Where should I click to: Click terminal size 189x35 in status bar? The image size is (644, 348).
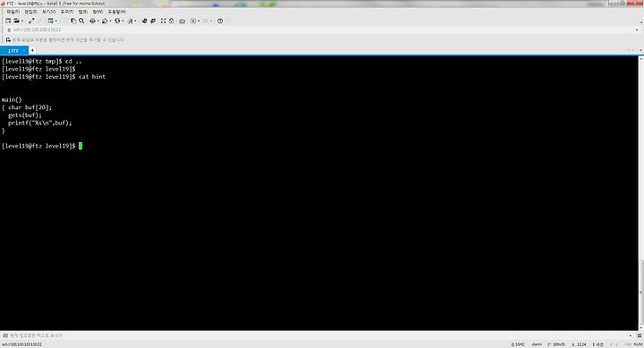(x=556, y=344)
